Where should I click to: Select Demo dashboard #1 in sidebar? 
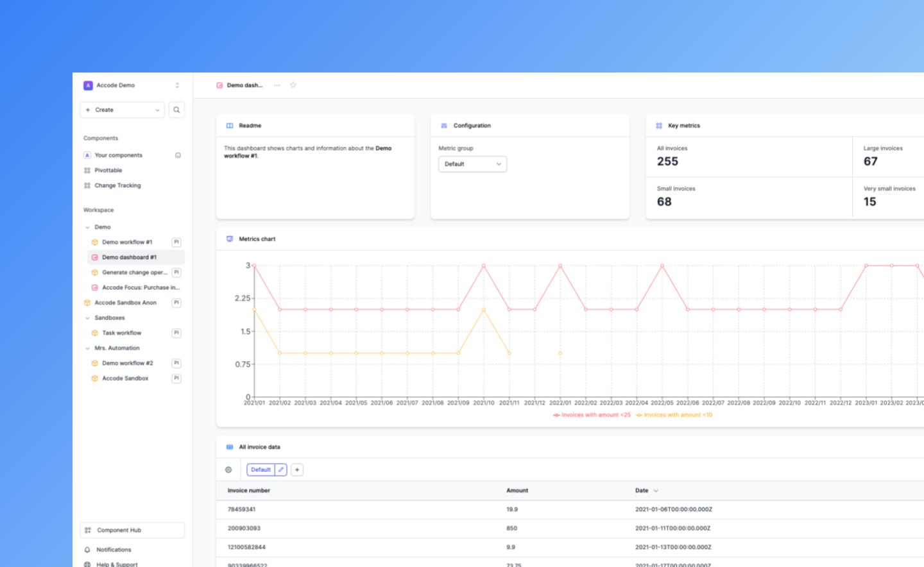(x=136, y=257)
